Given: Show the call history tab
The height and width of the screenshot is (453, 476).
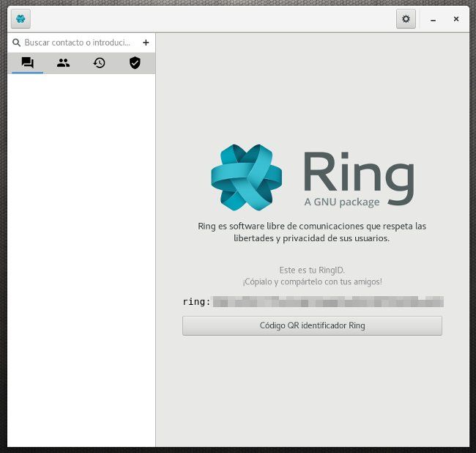Looking at the screenshot, I should pyautogui.click(x=99, y=63).
